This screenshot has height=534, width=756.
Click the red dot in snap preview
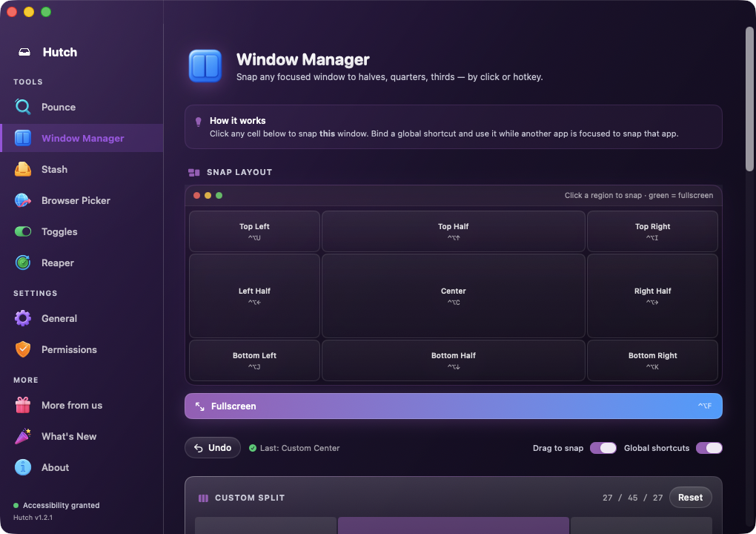(196, 195)
